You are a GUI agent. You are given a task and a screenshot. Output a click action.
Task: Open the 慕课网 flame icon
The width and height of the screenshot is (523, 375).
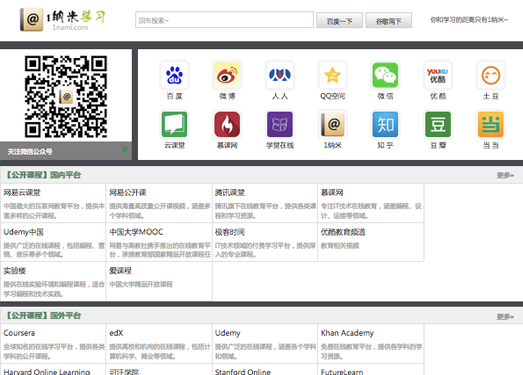pyautogui.click(x=227, y=124)
